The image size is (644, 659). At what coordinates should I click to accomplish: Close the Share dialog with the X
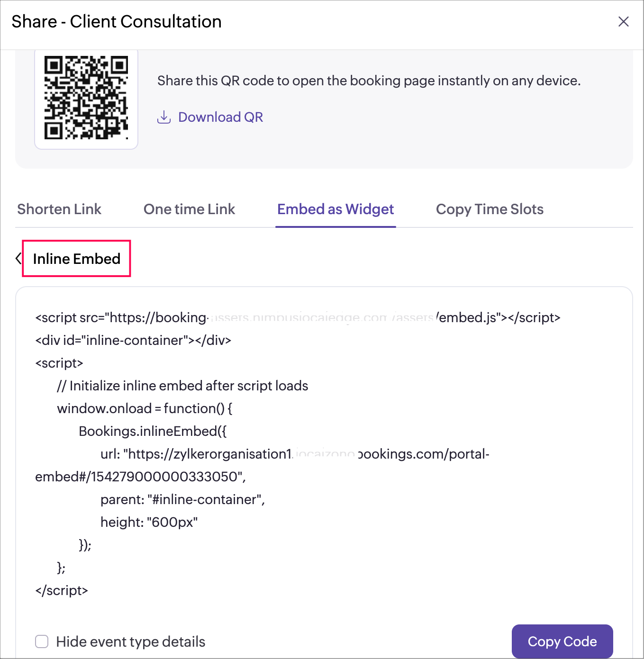point(623,22)
